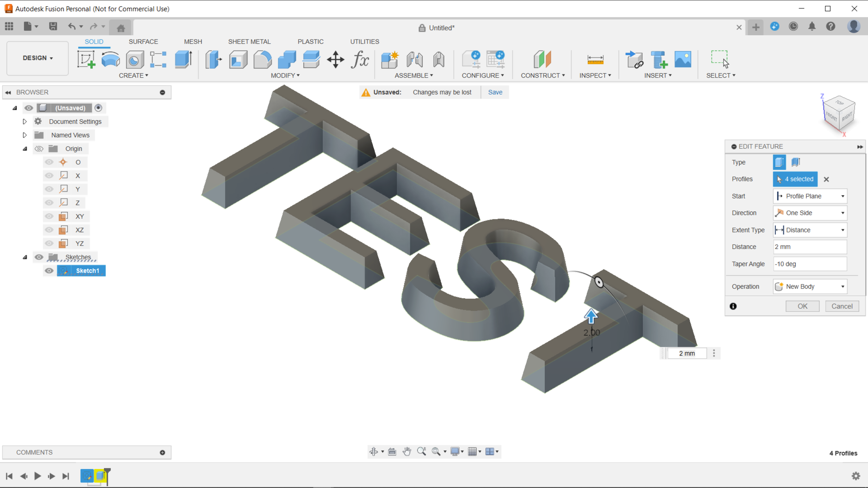Open the Move/Copy tool
The image size is (868, 488).
coord(335,60)
